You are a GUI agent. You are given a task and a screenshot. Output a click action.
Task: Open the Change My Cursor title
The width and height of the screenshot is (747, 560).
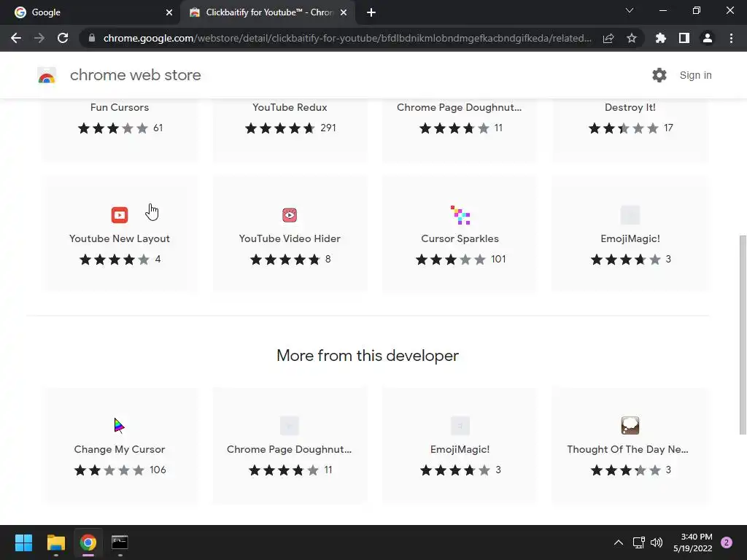120,449
